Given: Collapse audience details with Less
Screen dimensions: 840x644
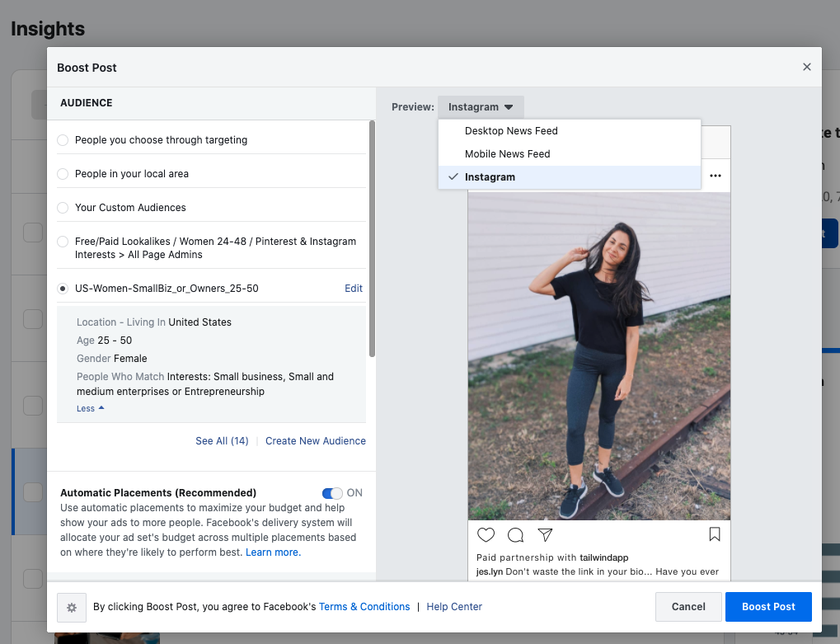Looking at the screenshot, I should [90, 408].
